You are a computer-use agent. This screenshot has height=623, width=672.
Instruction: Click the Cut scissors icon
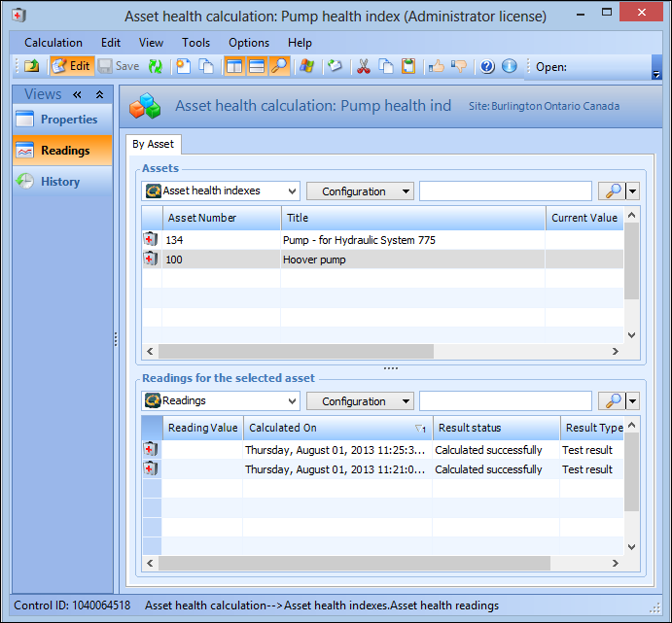pyautogui.click(x=363, y=67)
